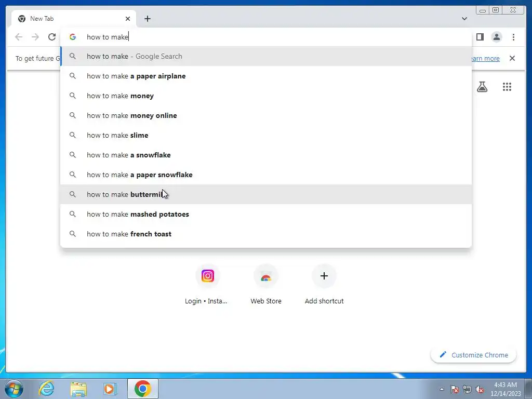Viewport: 532px width, 399px height.
Task: Select 'how to make a paper airplane' suggestion
Action: click(266, 76)
